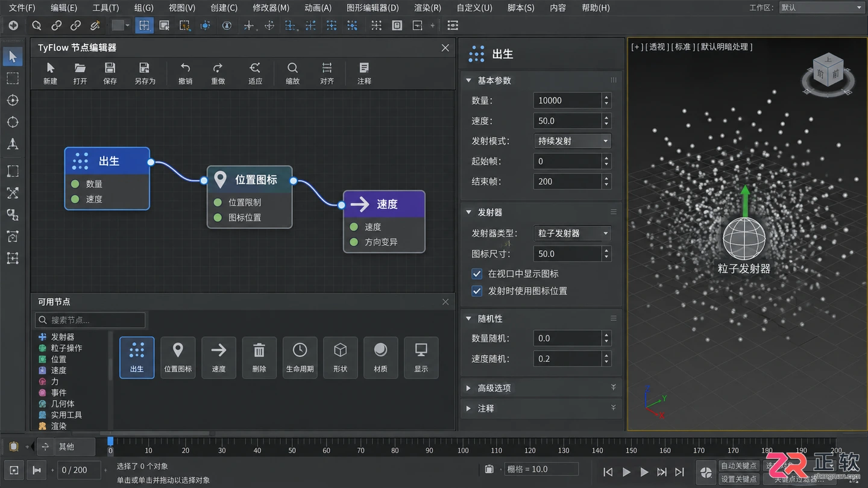Open the 脚本(S) menu
The width and height of the screenshot is (868, 488).
tap(521, 8)
